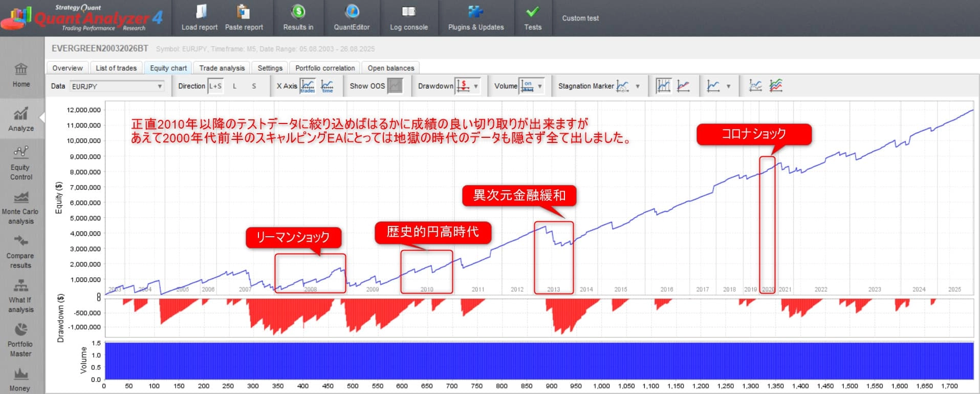Set X Axis to trades

click(x=308, y=86)
